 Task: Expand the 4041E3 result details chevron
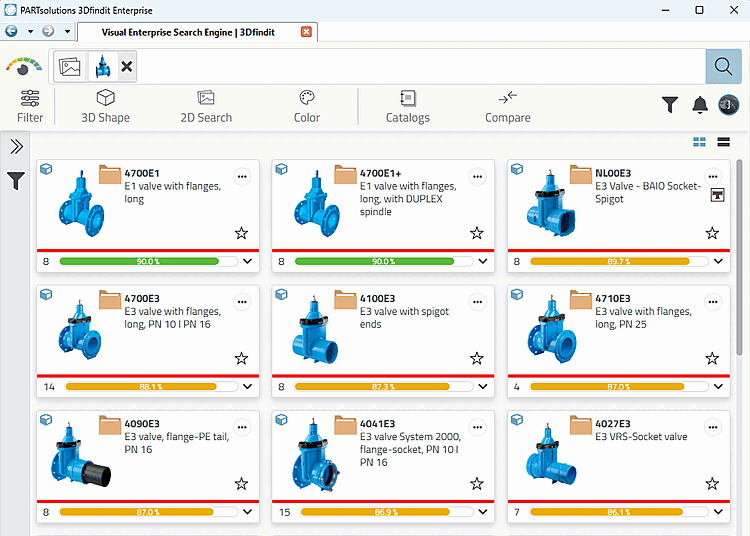tap(483, 512)
